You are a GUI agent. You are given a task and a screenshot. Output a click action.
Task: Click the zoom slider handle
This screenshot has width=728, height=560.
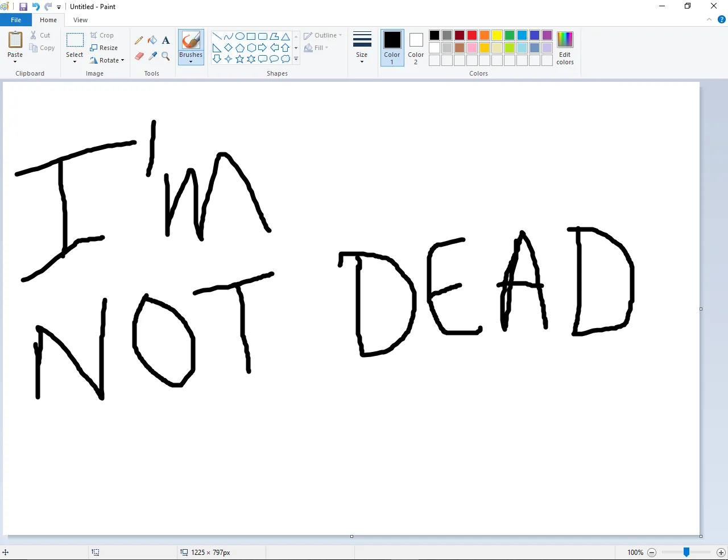[686, 552]
